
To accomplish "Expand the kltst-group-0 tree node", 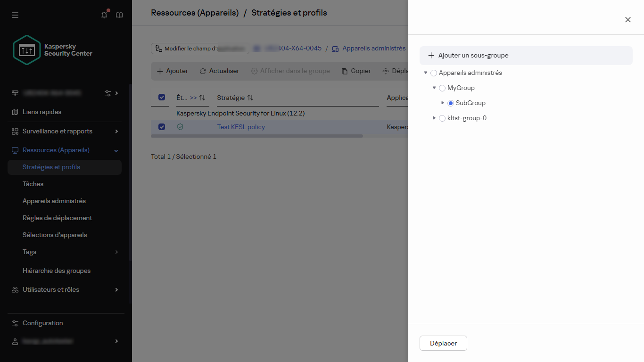I will click(x=434, y=118).
